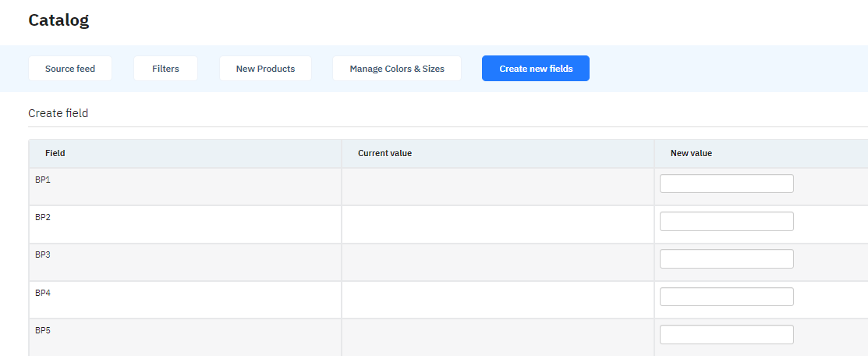The width and height of the screenshot is (868, 356).
Task: Click the BP3 new value box
Action: point(727,259)
